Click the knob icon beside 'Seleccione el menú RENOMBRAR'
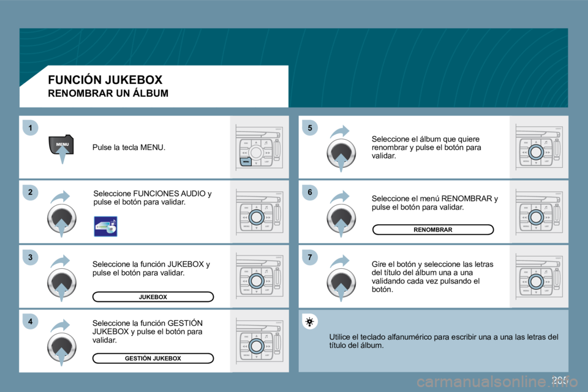The height and width of the screenshot is (392, 588). point(341,217)
